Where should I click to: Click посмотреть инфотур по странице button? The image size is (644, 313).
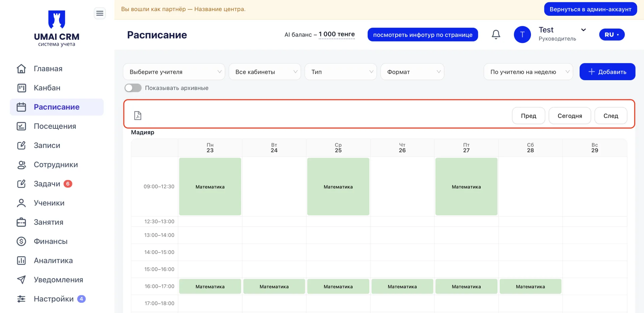[x=423, y=35]
